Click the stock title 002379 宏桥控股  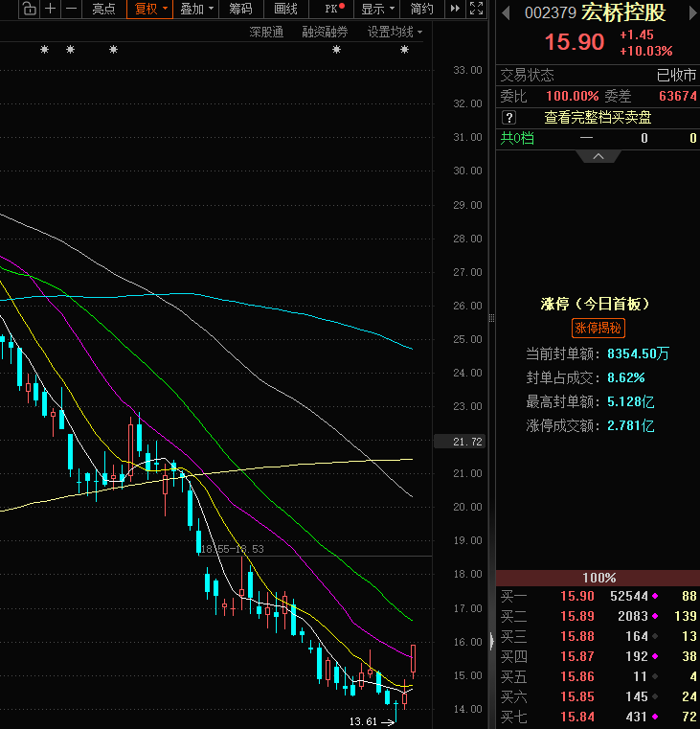596,12
